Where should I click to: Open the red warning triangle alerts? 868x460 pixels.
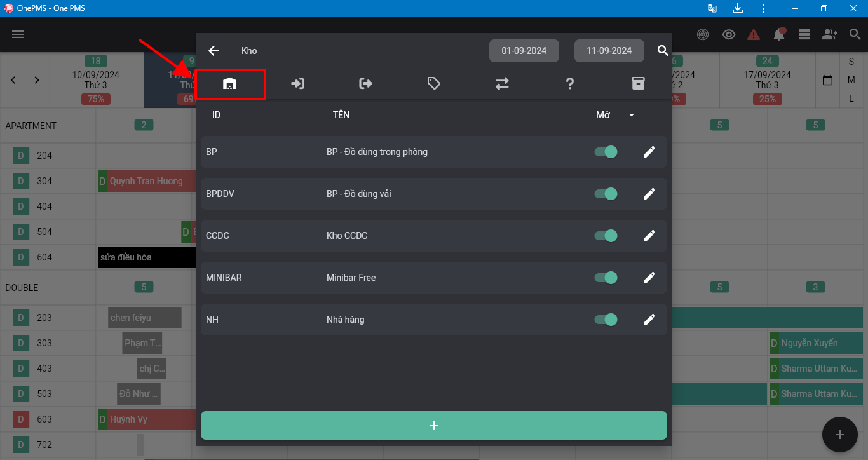point(754,34)
